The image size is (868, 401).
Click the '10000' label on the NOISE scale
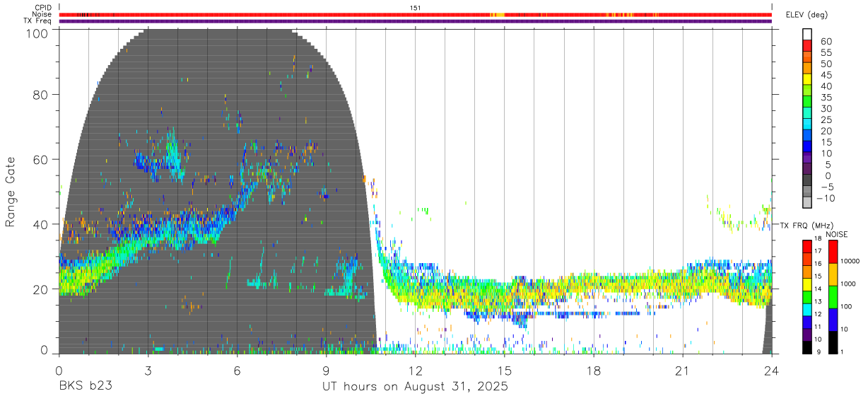(x=850, y=262)
